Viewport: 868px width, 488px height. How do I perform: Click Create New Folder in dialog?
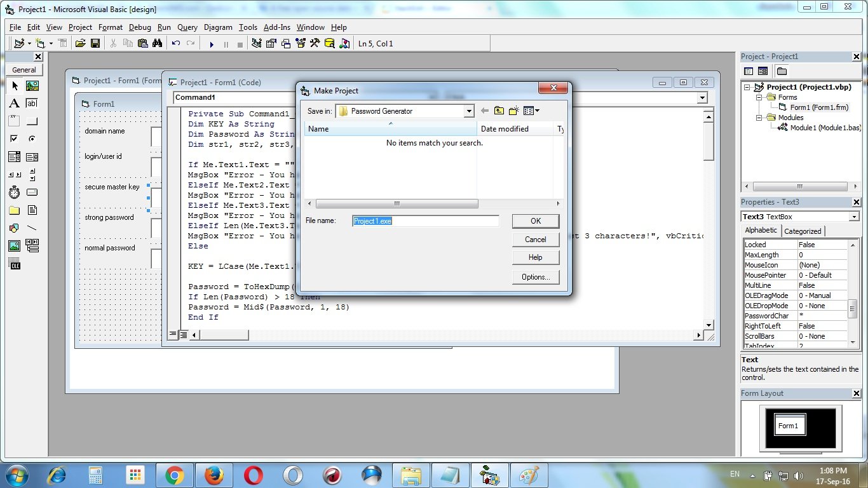[x=513, y=111]
